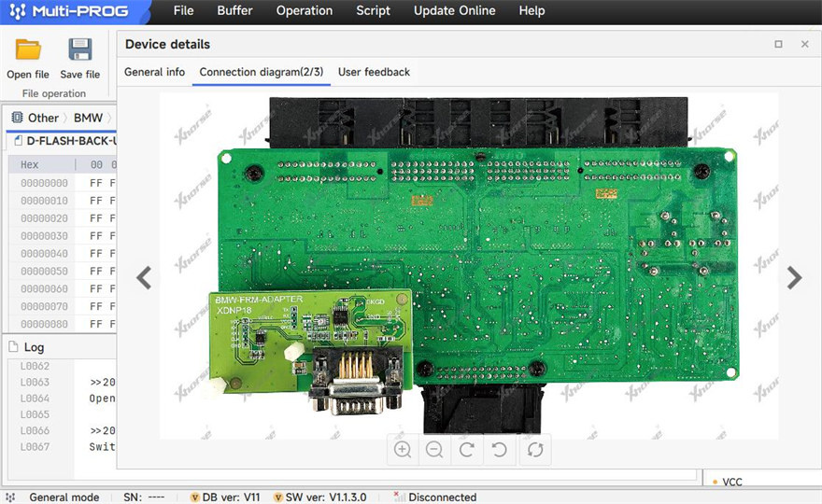Viewport: 822px width, 504px height.
Task: Open the Operation menu
Action: 305,11
